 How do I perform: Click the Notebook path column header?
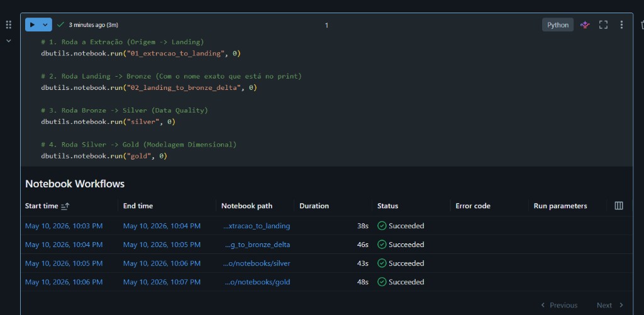pyautogui.click(x=247, y=206)
